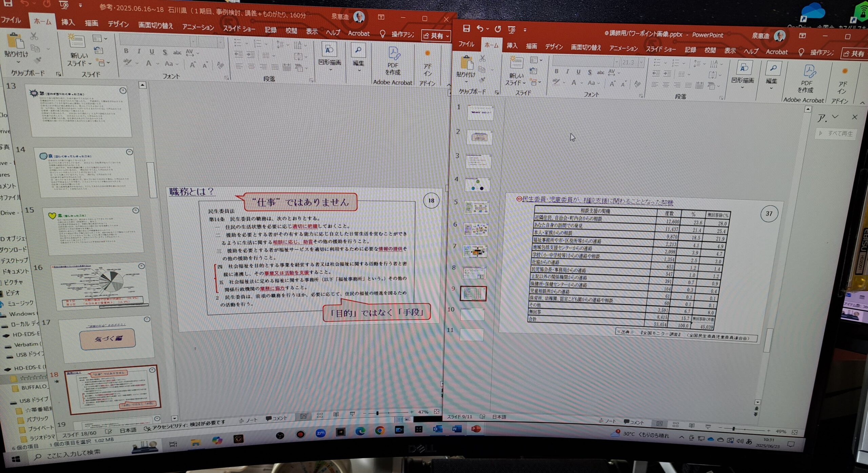
Task: Open font dialog launcher in 講師用 window
Action: 641,96
